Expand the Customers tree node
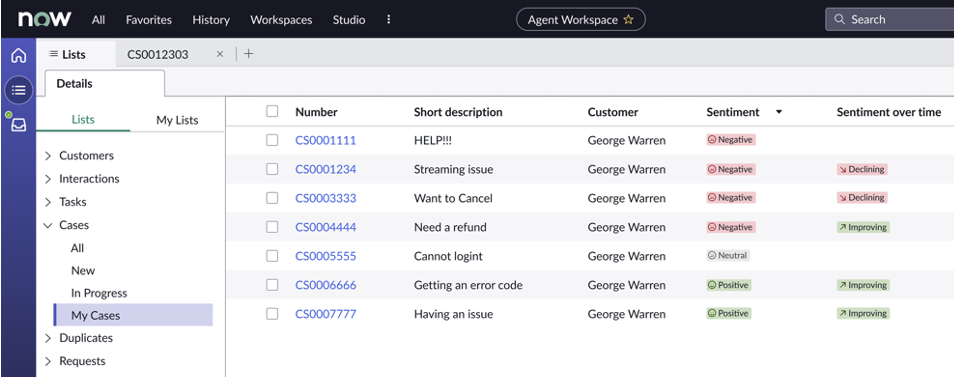 (x=48, y=156)
